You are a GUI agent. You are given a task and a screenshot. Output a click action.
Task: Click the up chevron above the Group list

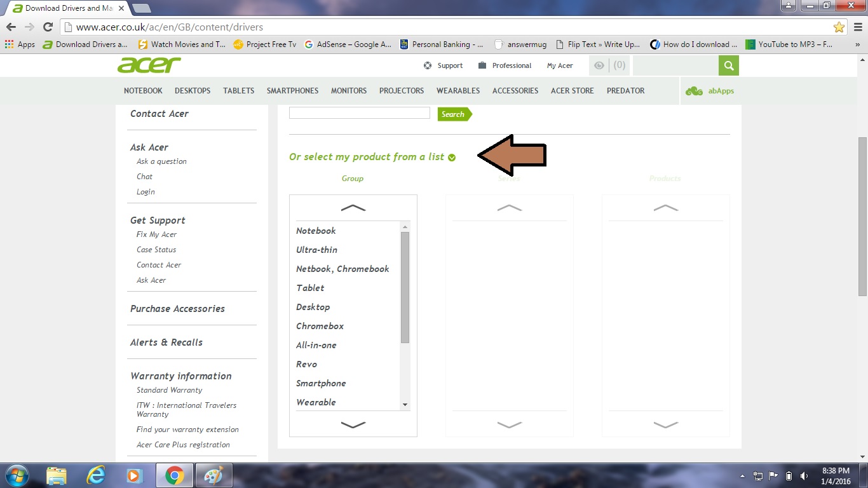coord(353,208)
